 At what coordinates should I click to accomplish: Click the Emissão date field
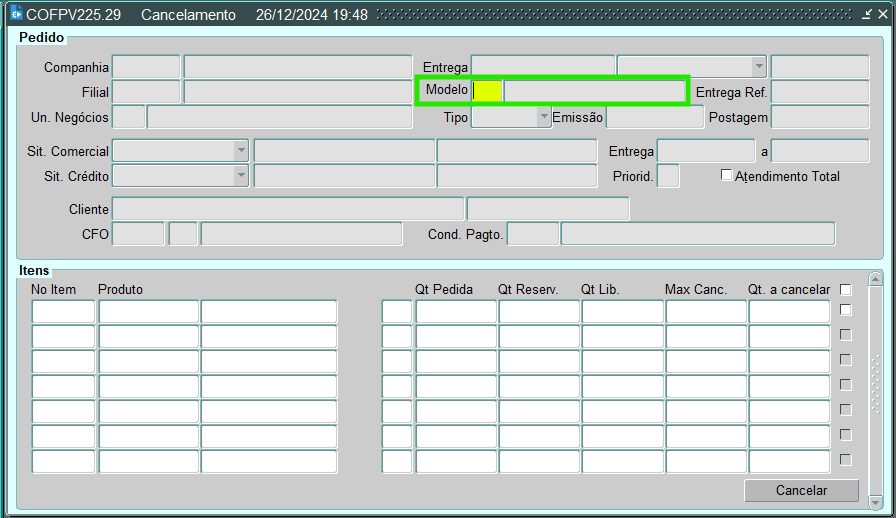click(655, 117)
